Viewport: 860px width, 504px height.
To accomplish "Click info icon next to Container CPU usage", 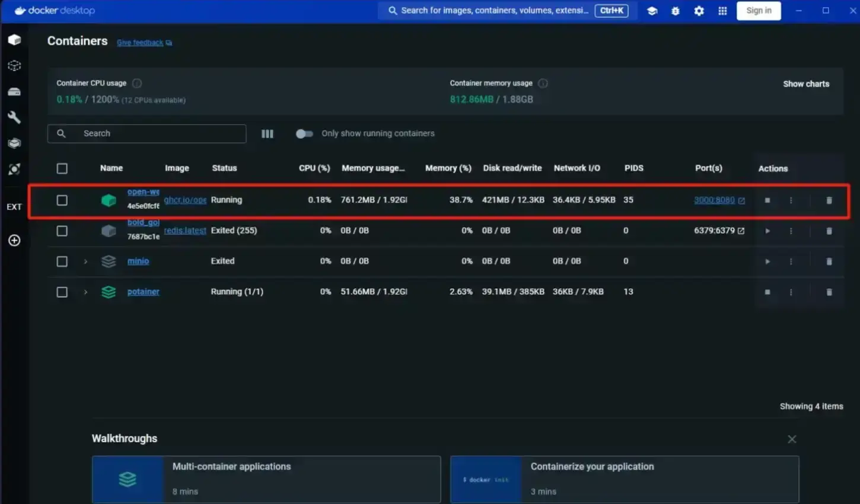I will click(x=137, y=83).
